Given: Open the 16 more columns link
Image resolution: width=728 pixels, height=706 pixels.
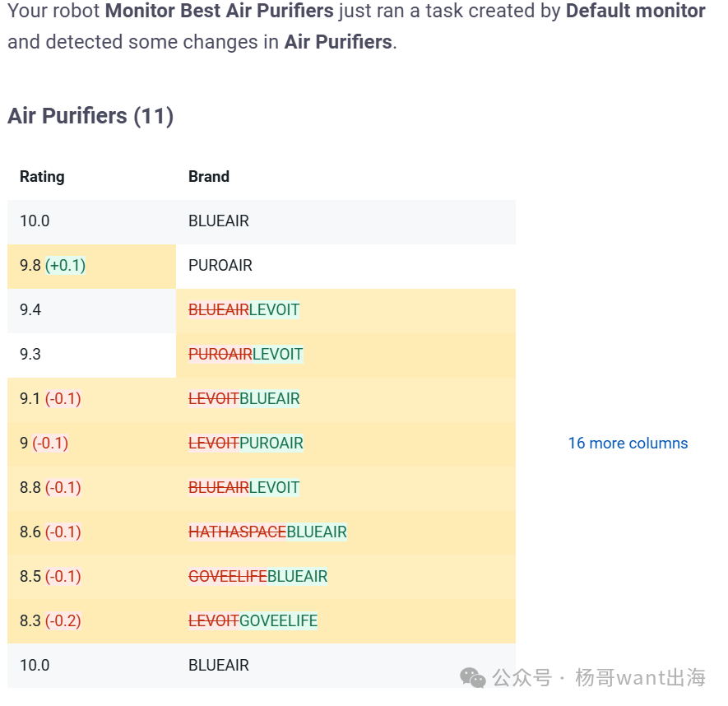Looking at the screenshot, I should pyautogui.click(x=628, y=444).
